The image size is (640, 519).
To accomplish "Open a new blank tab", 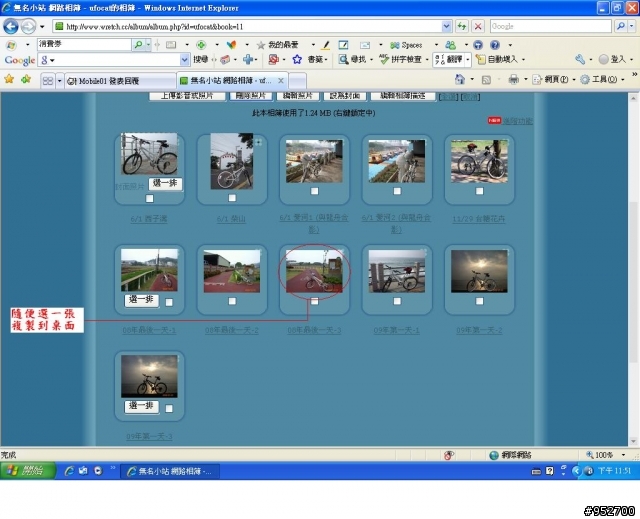I will coord(298,81).
